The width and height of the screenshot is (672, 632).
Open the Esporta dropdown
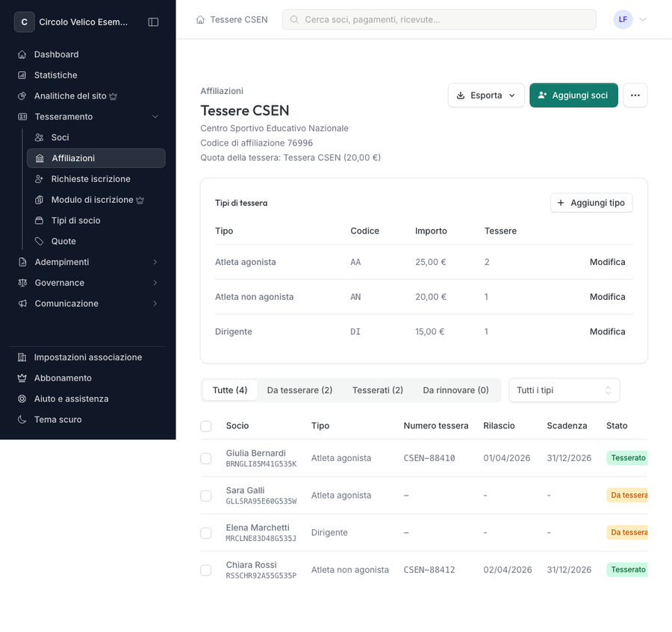(486, 95)
